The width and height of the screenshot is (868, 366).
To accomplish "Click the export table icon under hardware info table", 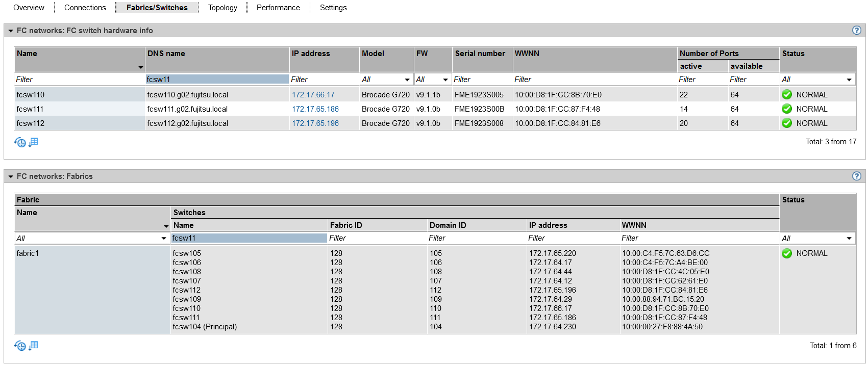I will coord(34,142).
